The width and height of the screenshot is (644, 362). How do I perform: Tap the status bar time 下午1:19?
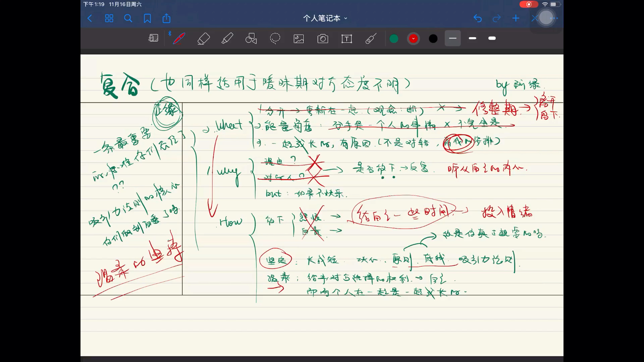[x=94, y=4]
